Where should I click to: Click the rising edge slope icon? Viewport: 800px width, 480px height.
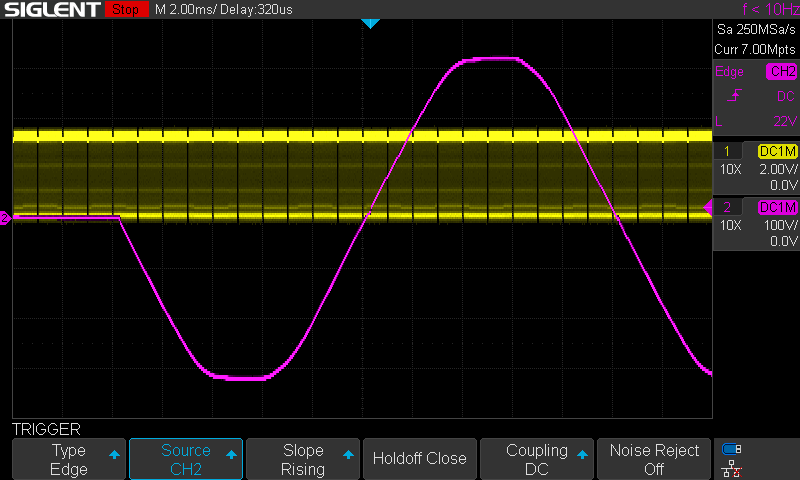[x=734, y=95]
